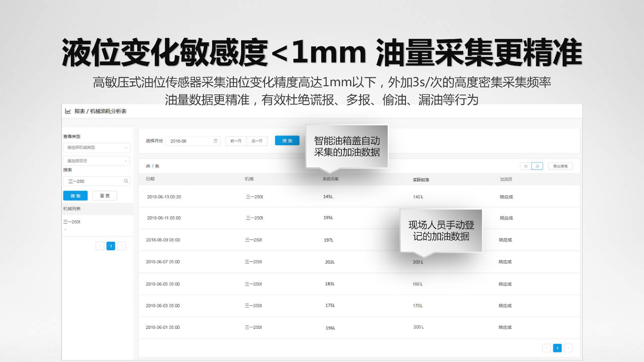This screenshot has height=362, width=644.
Task: Switch to list view icon
Action: point(537,166)
